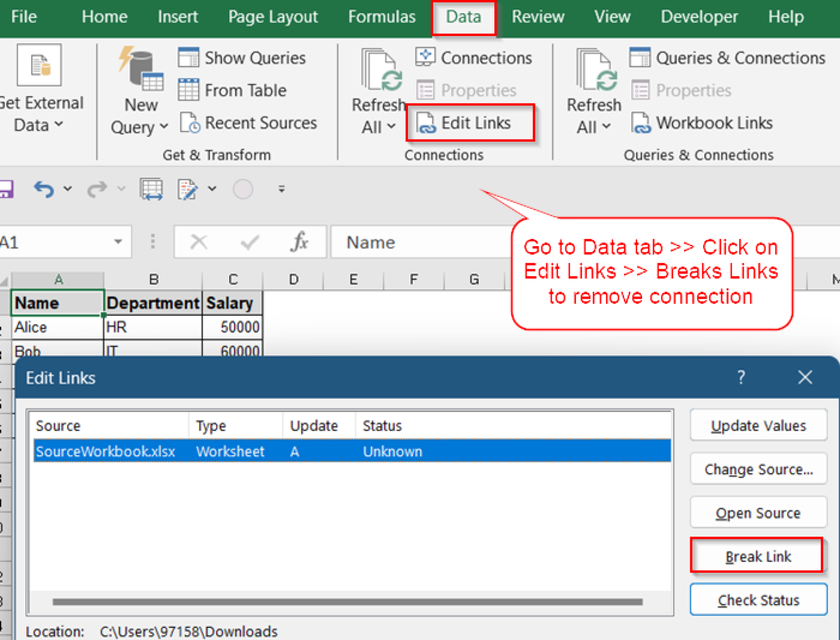Click the Undo icon on Quick Access Toolbar
This screenshot has width=840, height=640.
pyautogui.click(x=43, y=189)
